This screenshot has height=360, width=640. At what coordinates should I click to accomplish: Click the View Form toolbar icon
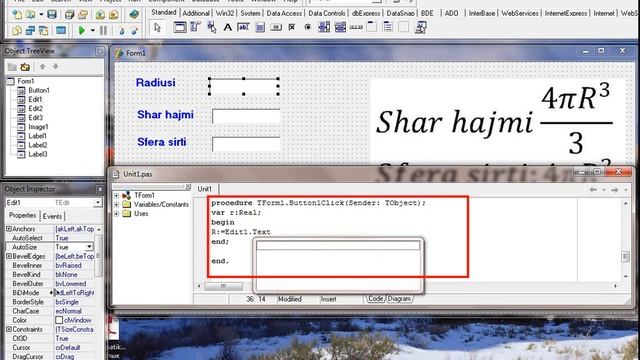coord(30,31)
